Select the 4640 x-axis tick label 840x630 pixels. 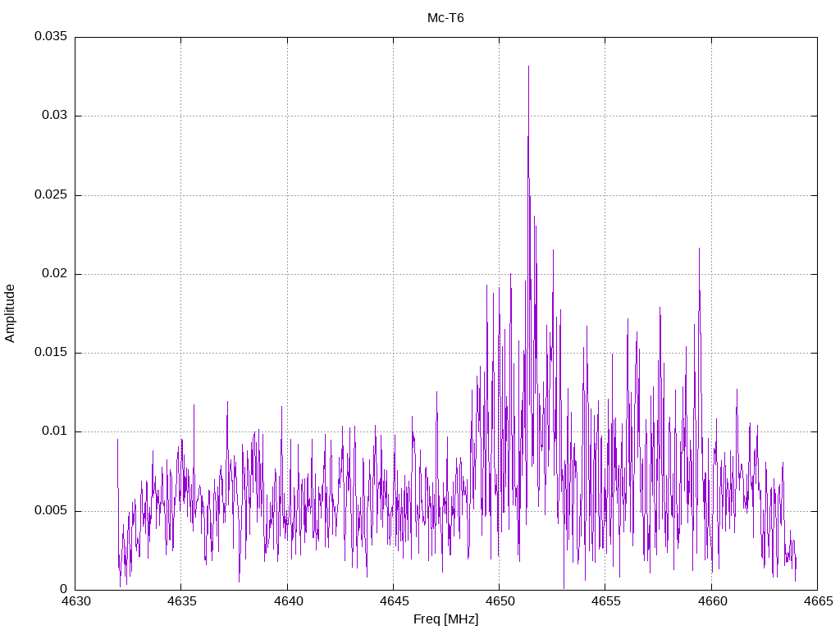[x=287, y=601]
